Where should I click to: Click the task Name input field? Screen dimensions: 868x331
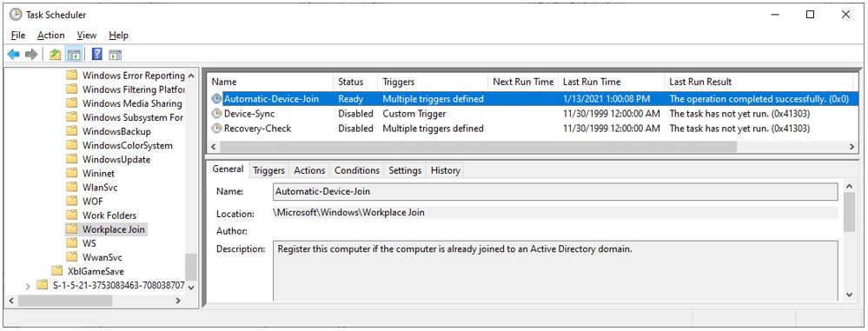point(555,191)
